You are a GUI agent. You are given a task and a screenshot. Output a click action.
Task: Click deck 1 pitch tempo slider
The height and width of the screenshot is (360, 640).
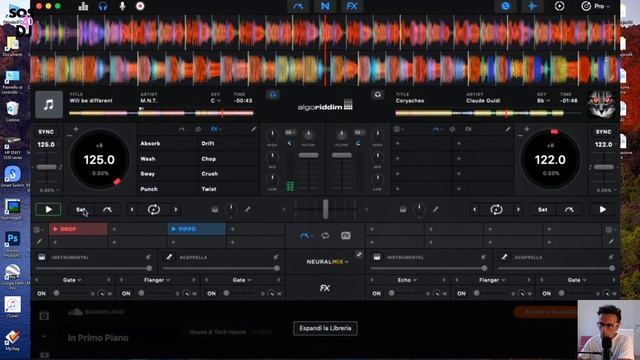tap(47, 167)
